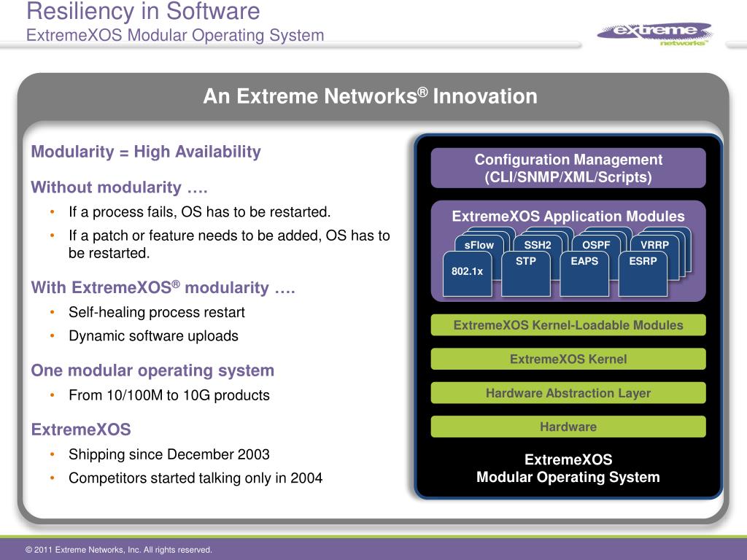
Task: Click the '© 2011 Extreme Networks' copyright footer
Action: (x=119, y=550)
